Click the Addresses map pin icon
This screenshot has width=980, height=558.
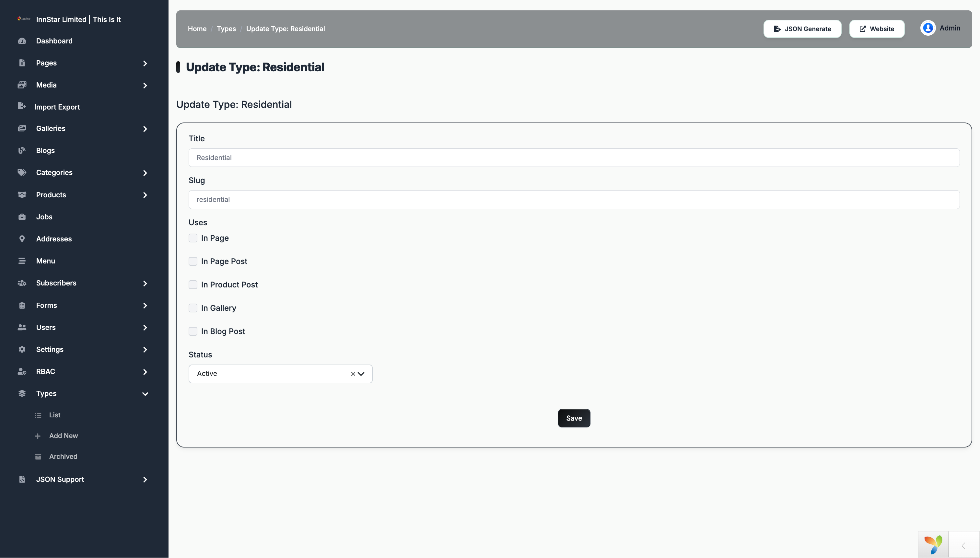tap(22, 239)
